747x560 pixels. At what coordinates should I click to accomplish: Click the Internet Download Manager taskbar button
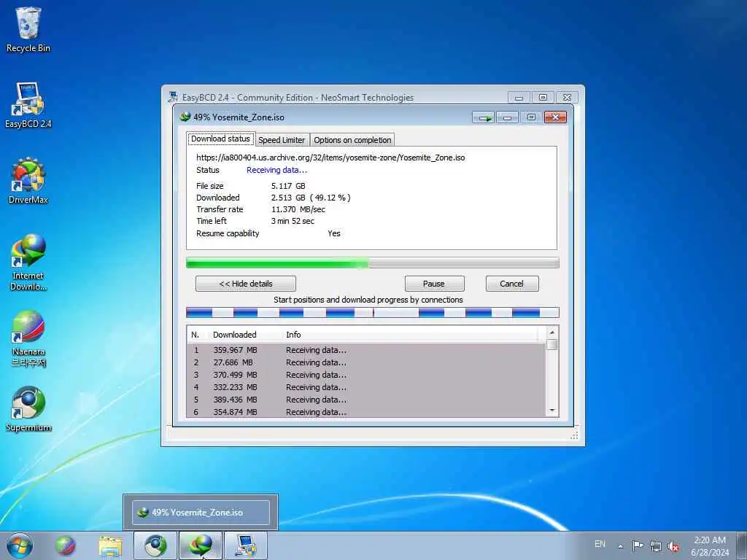tap(200, 545)
